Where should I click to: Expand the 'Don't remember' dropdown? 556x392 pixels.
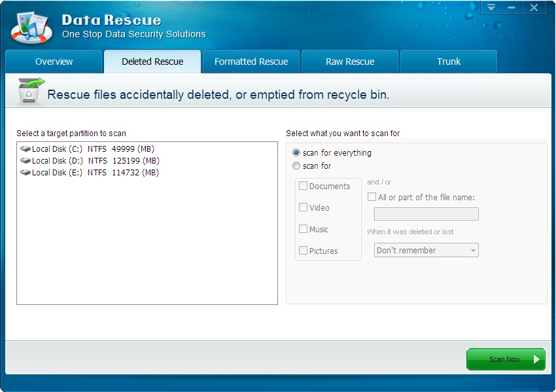click(x=426, y=251)
